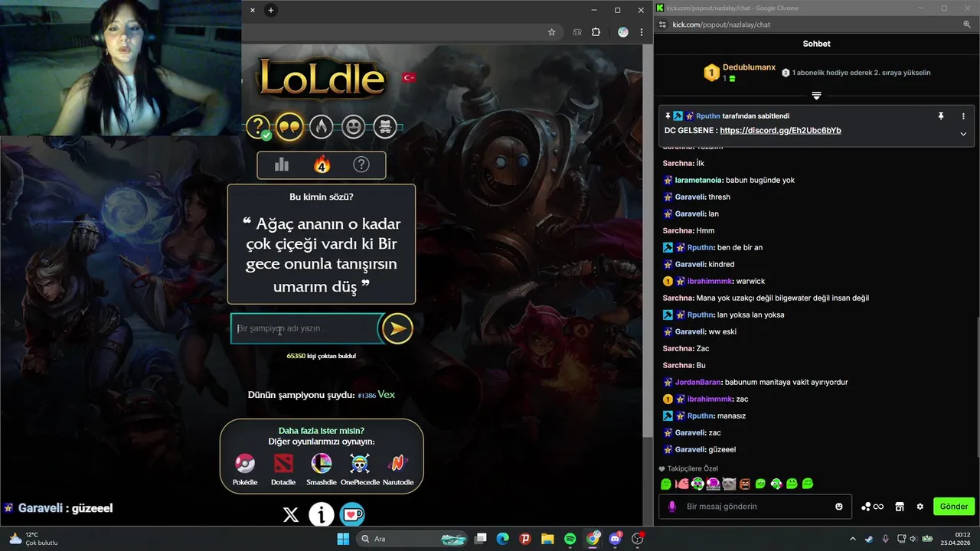Click the purple microphone icon in chat
980x551 pixels.
pos(672,507)
